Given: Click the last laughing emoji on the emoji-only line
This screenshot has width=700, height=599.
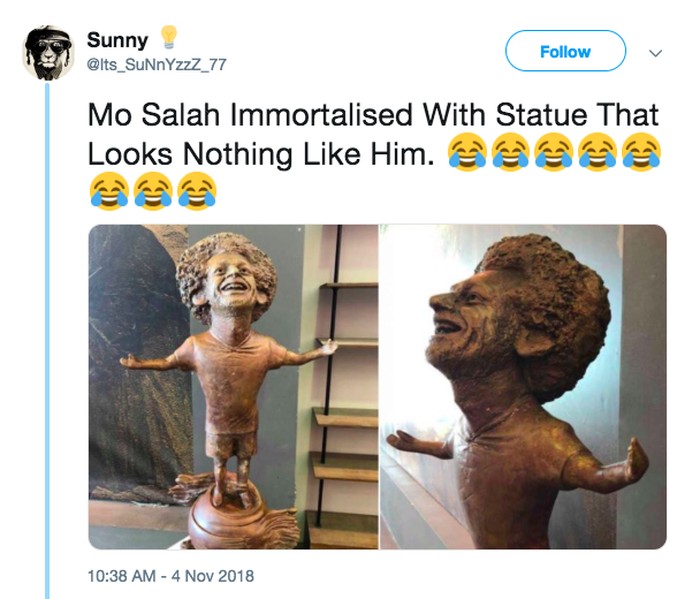Looking at the screenshot, I should (196, 188).
